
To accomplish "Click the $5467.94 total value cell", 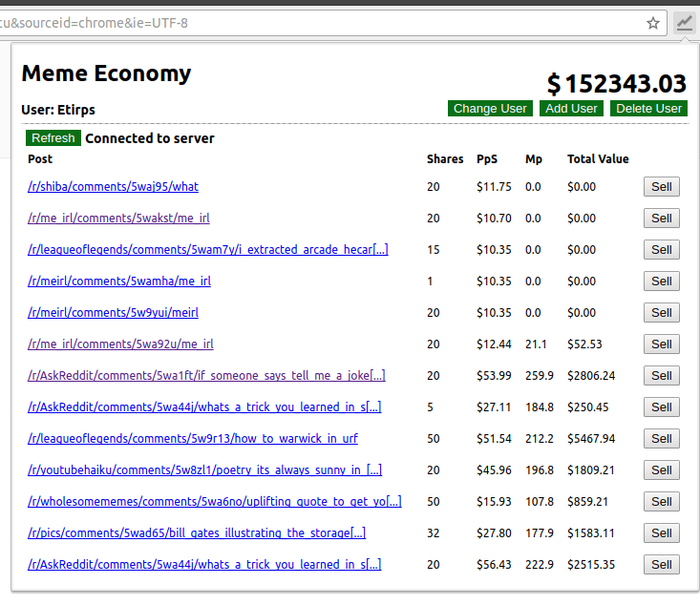I will tap(591, 439).
